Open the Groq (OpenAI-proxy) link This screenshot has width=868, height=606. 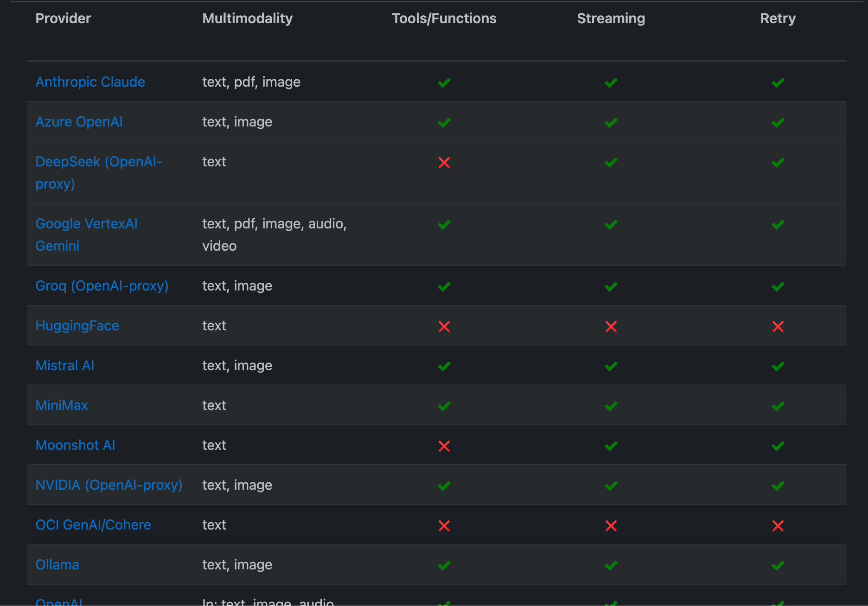click(102, 286)
